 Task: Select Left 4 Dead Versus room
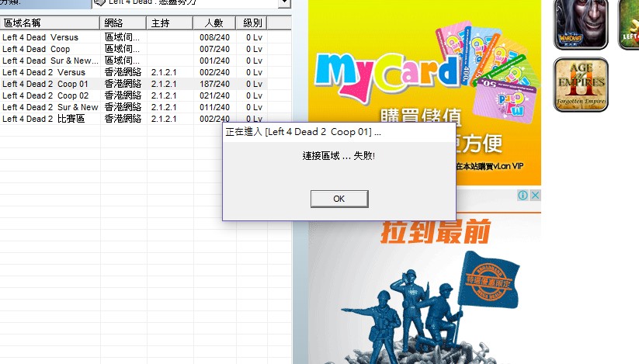click(x=134, y=37)
